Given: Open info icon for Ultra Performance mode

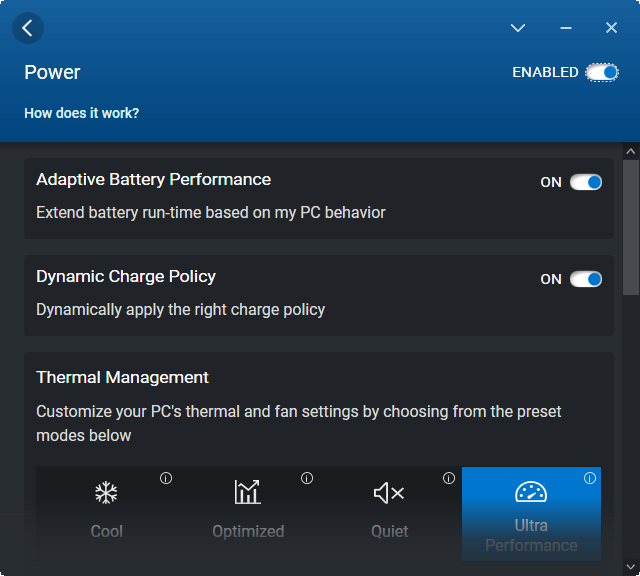Looking at the screenshot, I should (590, 478).
